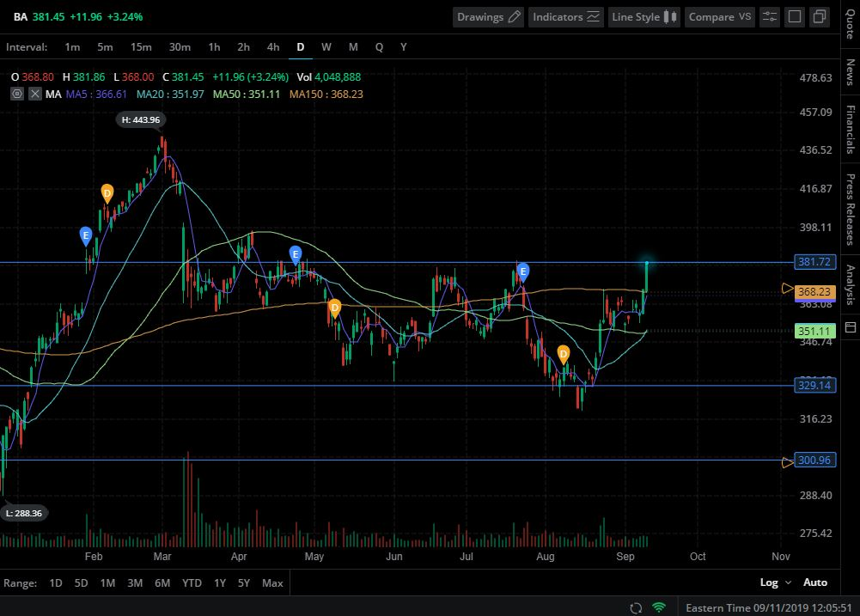Toggle MA indicator visibility eye icon
This screenshot has width=860, height=616.
(17, 94)
